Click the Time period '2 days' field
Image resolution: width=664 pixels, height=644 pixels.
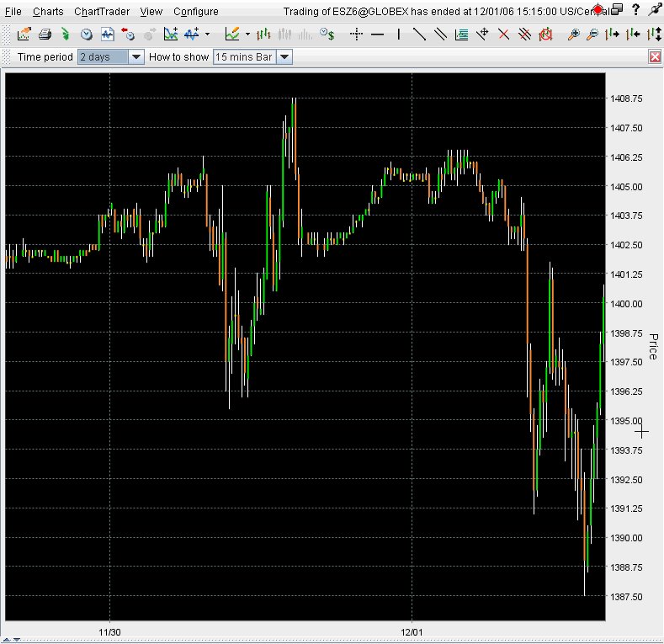[103, 56]
